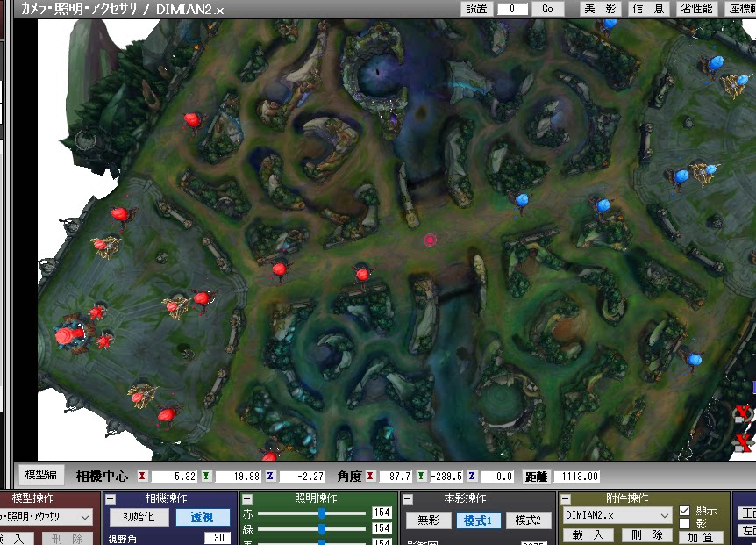Click the 信息 button
The image size is (756, 545).
point(648,9)
